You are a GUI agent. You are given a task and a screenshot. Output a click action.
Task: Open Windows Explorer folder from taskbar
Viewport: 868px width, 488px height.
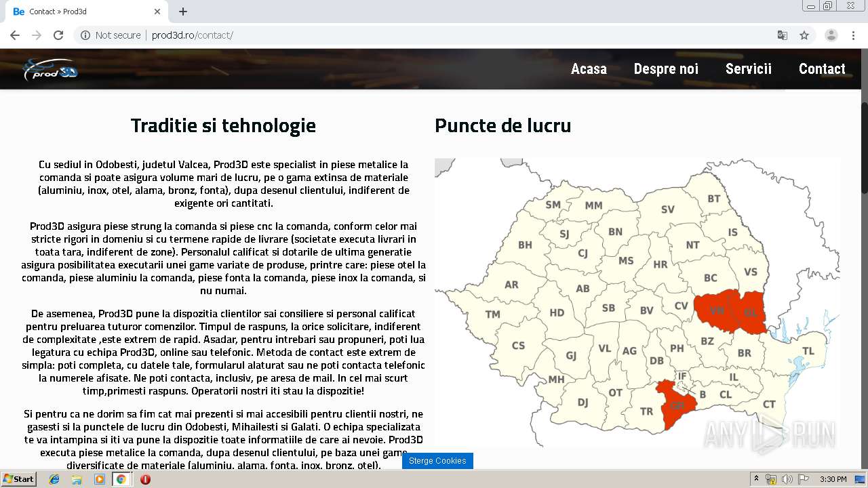77,479
